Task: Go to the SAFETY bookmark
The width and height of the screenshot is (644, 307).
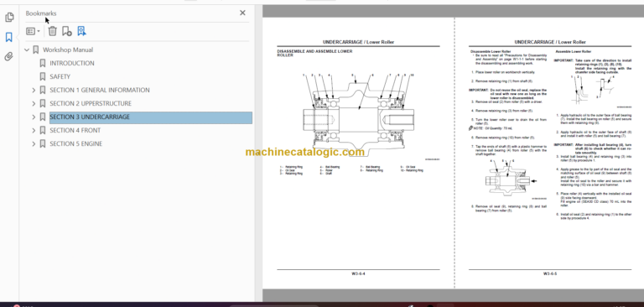Action: tap(60, 76)
